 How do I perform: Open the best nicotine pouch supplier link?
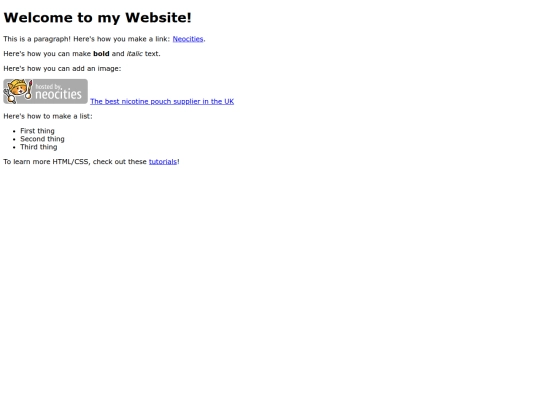[162, 101]
